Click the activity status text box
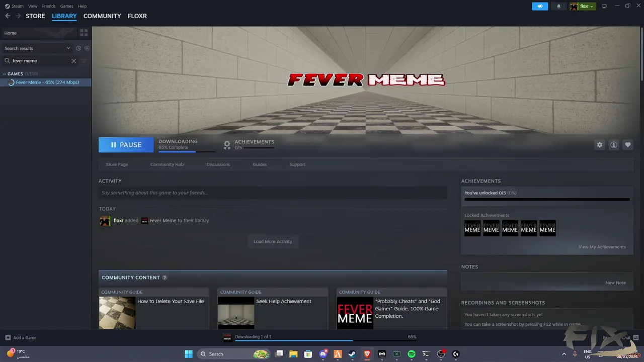Screen dimensions: 644x362 273,193
